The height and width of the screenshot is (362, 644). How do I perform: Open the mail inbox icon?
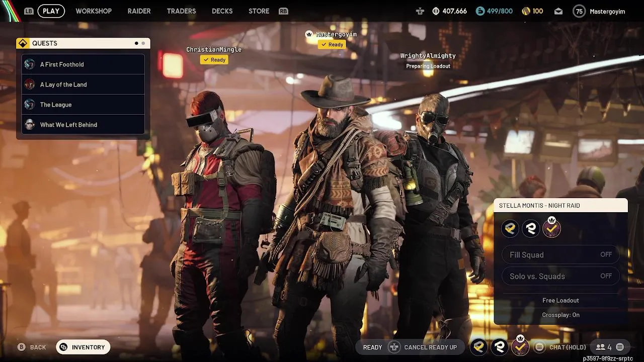pyautogui.click(x=558, y=11)
